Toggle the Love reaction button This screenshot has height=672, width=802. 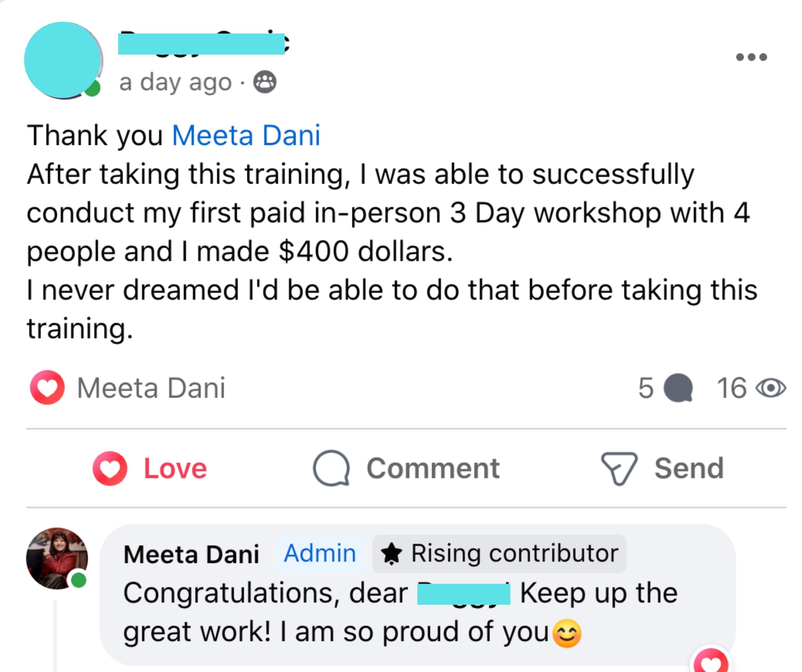point(150,468)
